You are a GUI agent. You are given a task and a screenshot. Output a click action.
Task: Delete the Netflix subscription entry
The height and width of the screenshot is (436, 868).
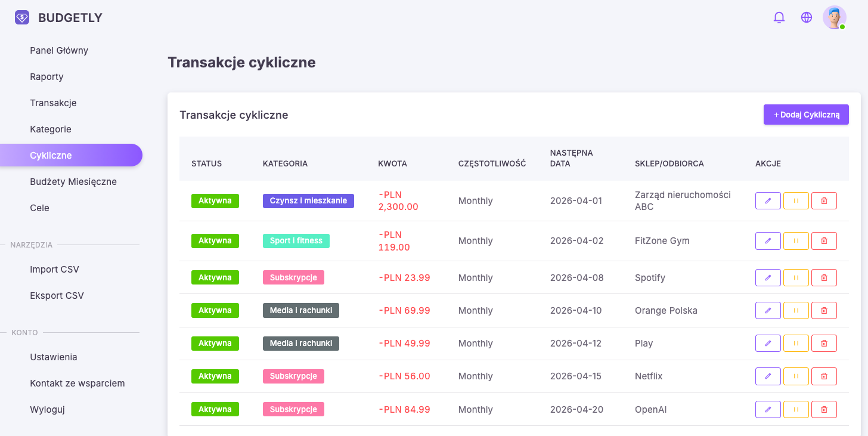(x=824, y=376)
